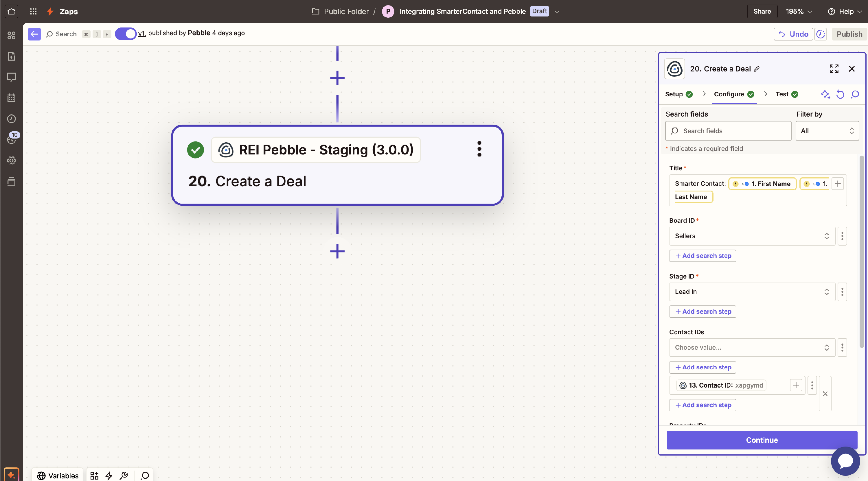Toggle the zap on/off switch
This screenshot has width=868, height=481.
(x=125, y=34)
